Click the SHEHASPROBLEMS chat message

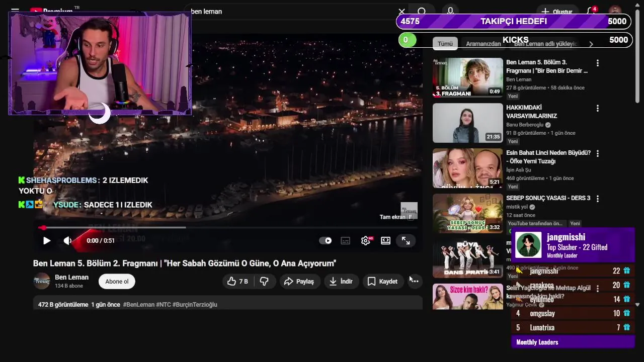click(x=84, y=186)
